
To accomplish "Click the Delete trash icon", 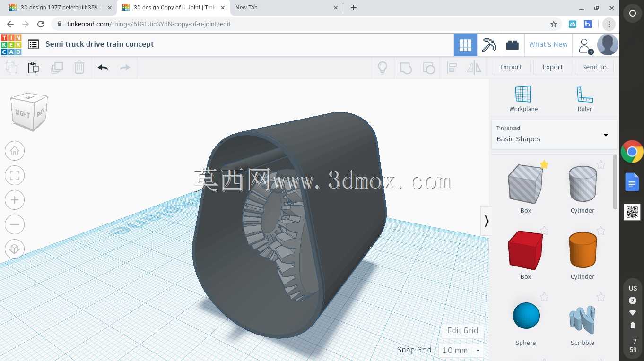I will pyautogui.click(x=79, y=68).
